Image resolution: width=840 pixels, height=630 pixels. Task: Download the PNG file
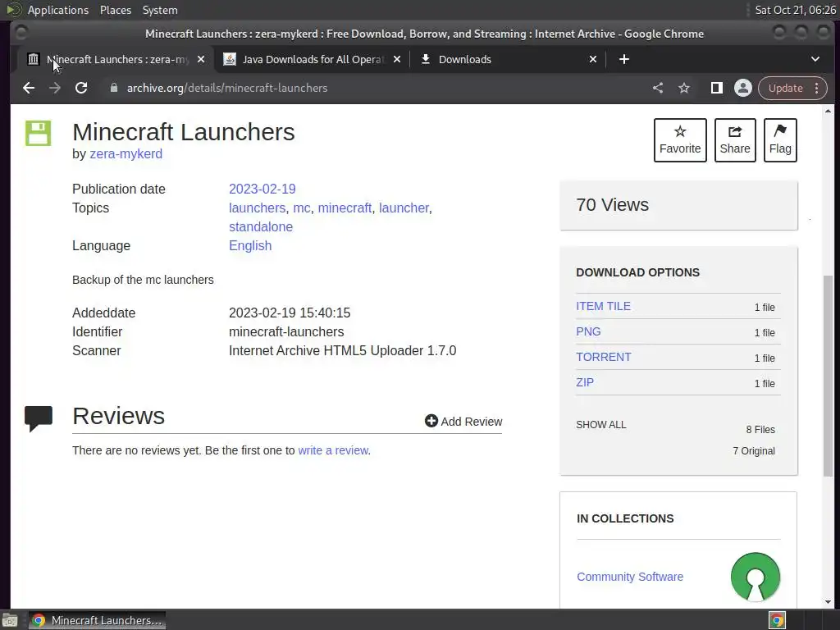pos(588,331)
